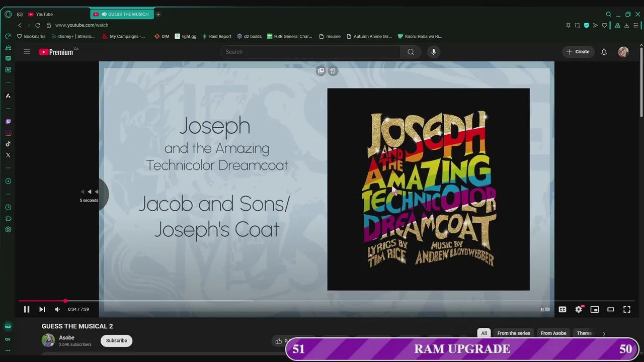This screenshot has height=362, width=644.
Task: Click the pinboard pin icon in the toolbar
Action: coord(568,25)
